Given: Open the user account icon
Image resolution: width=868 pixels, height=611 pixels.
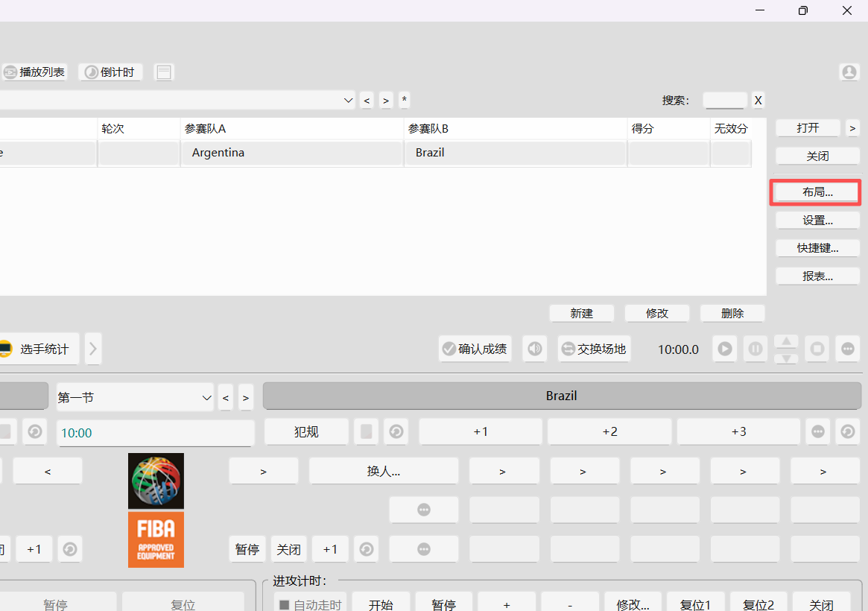Looking at the screenshot, I should (849, 72).
